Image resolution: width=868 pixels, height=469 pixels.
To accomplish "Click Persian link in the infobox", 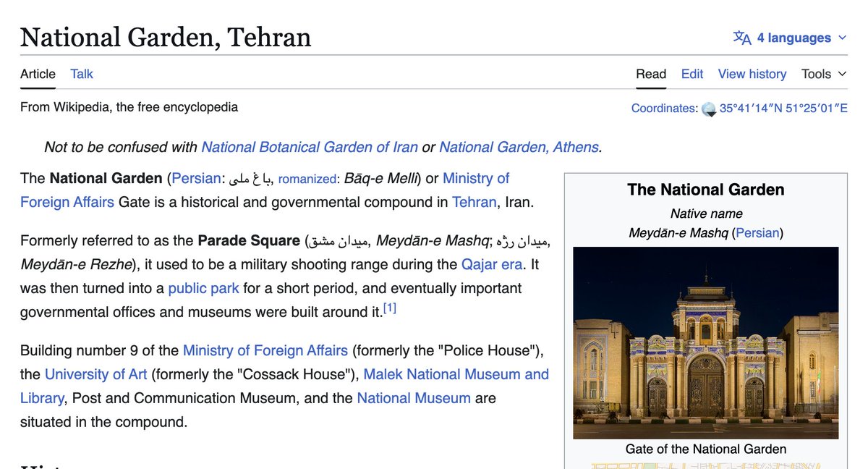I will [x=757, y=233].
